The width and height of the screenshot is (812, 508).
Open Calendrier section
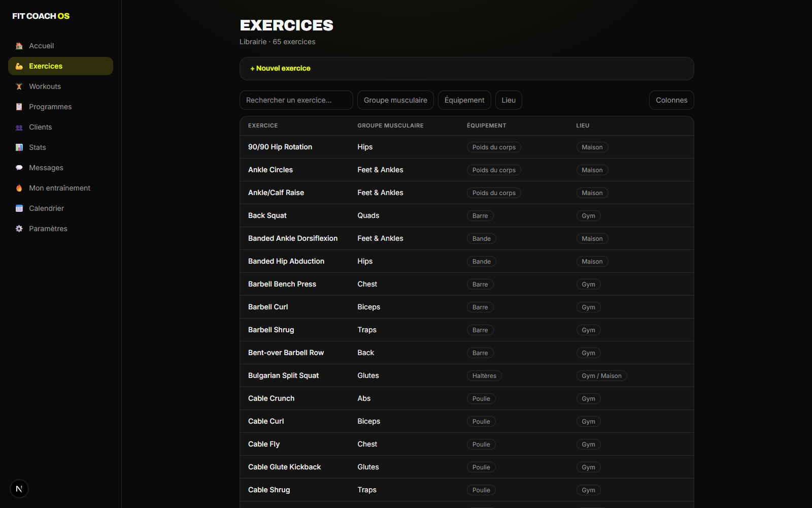tap(60, 208)
